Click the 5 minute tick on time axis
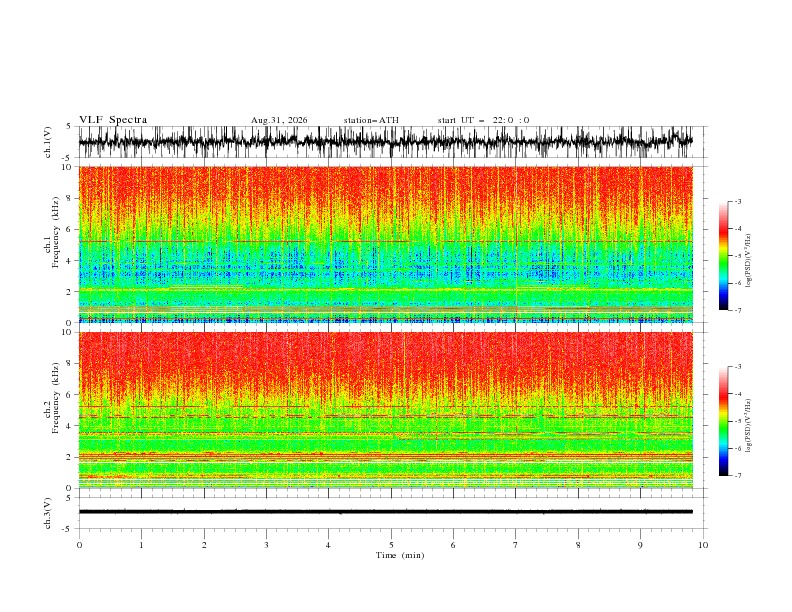 (391, 545)
